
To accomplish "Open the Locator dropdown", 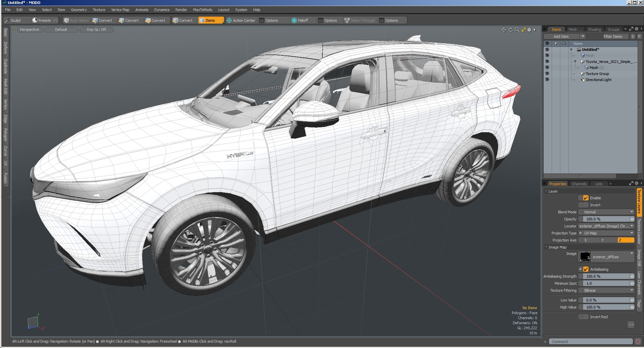I will pos(606,226).
